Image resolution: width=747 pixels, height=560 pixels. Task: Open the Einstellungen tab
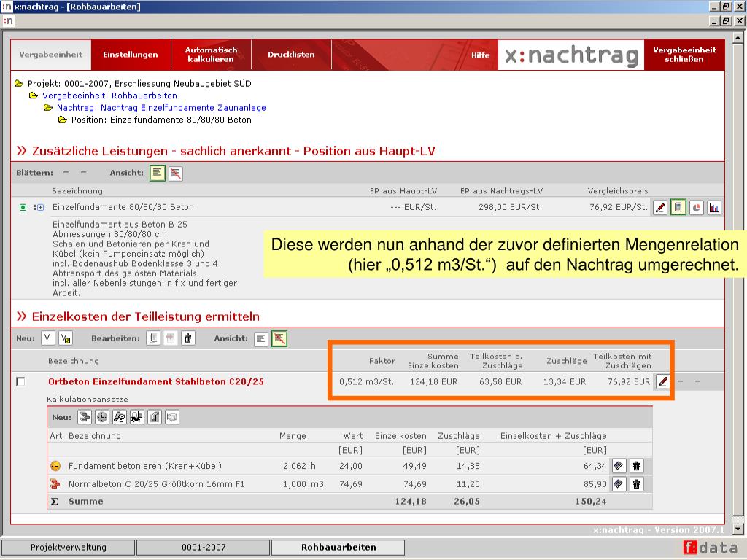click(131, 55)
